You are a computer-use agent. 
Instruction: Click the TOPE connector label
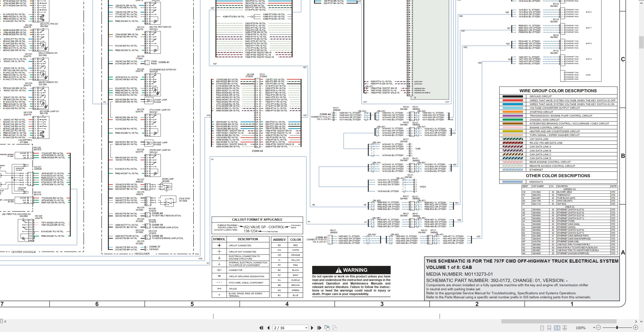click(418, 149)
